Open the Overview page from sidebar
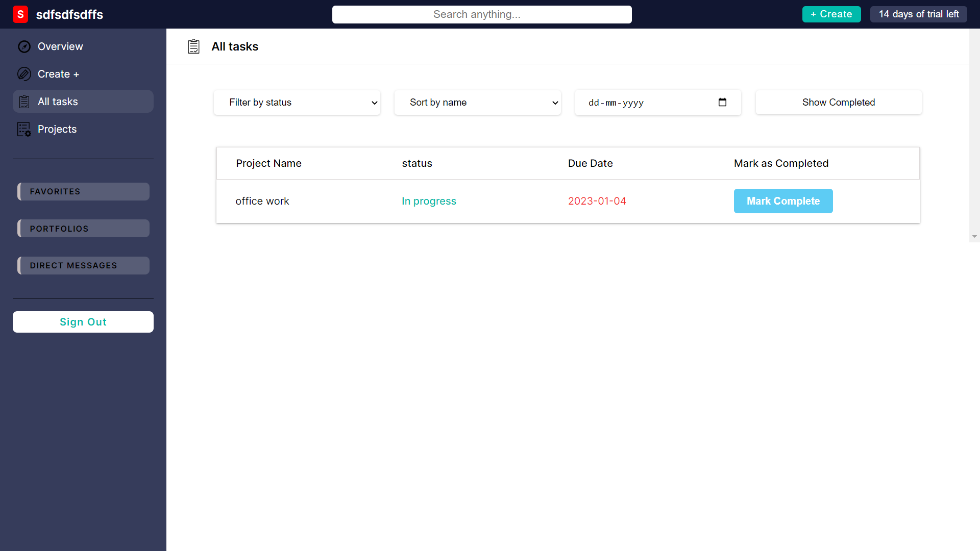980x551 pixels. point(60,46)
